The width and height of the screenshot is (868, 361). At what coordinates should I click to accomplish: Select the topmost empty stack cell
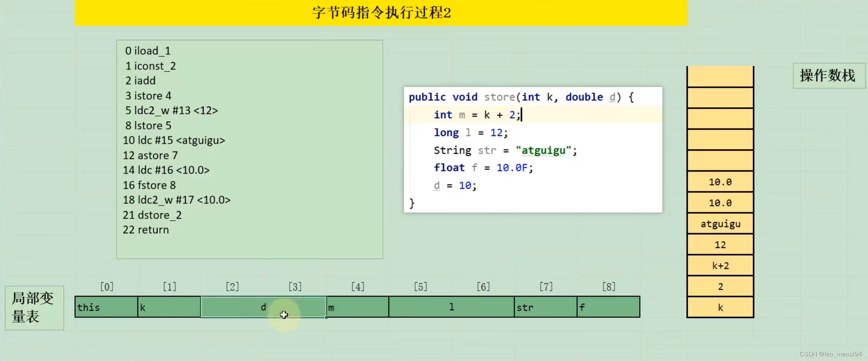pos(720,77)
